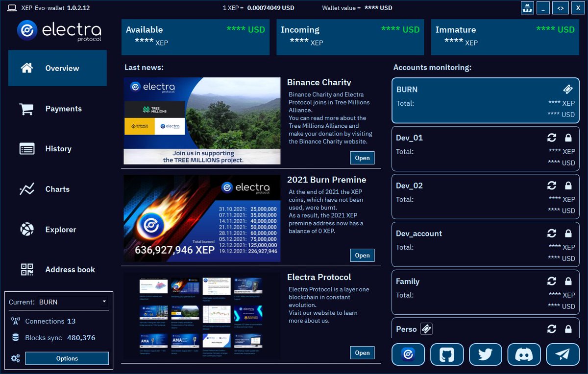Toggle the lock on Dev_account
Viewport: 588px width, 374px height.
point(568,234)
